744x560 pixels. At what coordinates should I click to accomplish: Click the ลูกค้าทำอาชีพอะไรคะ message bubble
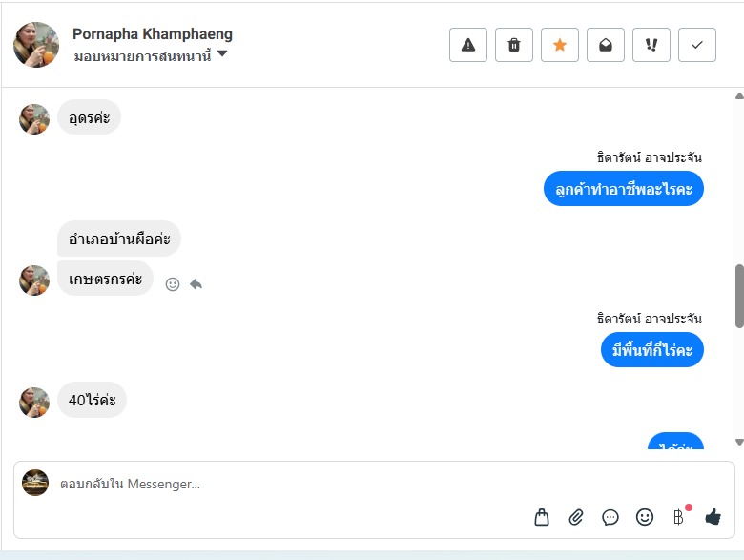click(624, 188)
